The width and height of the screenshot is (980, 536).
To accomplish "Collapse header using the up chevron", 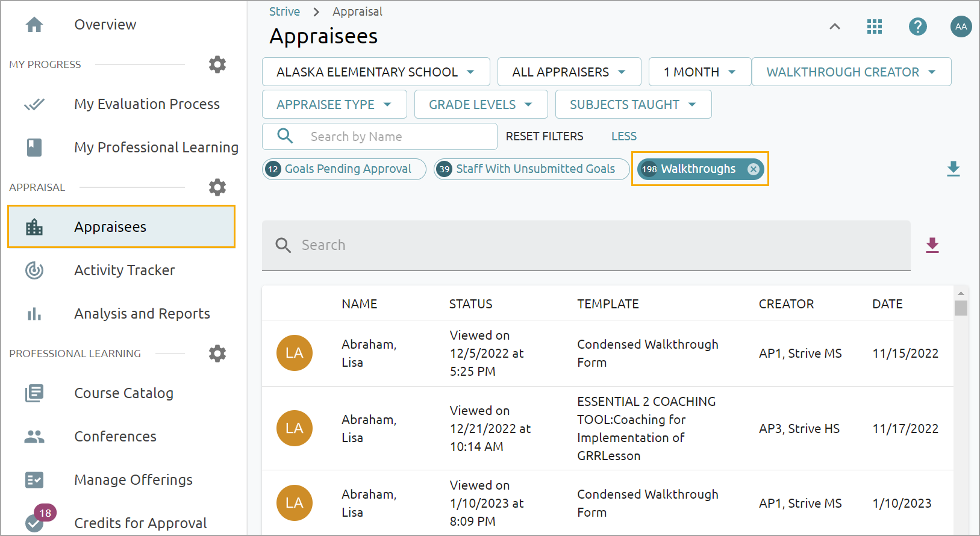I will pos(835,26).
